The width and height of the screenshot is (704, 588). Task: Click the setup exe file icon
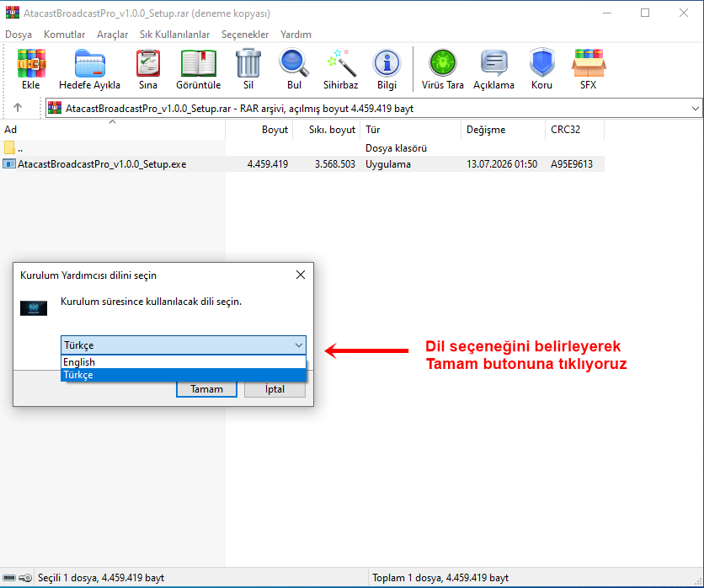9,164
